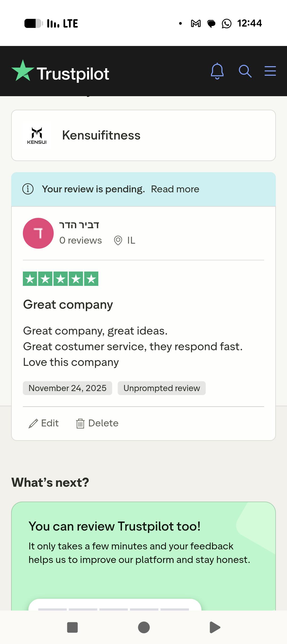Image resolution: width=287 pixels, height=644 pixels.
Task: Open the hamburger menu
Action: pos(270,71)
